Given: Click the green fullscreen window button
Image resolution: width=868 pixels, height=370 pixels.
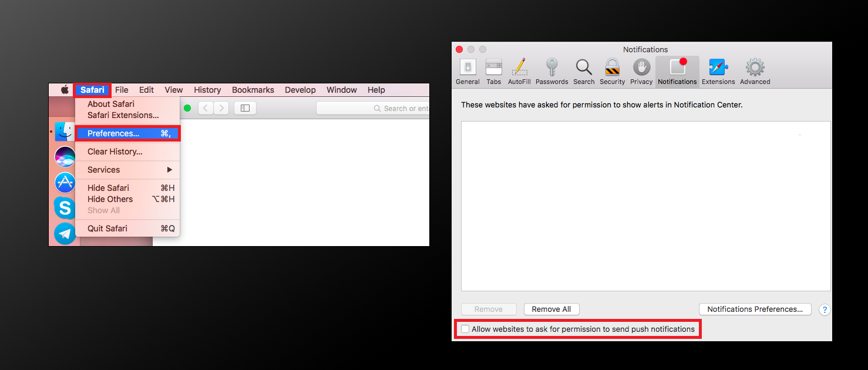Looking at the screenshot, I should point(187,108).
